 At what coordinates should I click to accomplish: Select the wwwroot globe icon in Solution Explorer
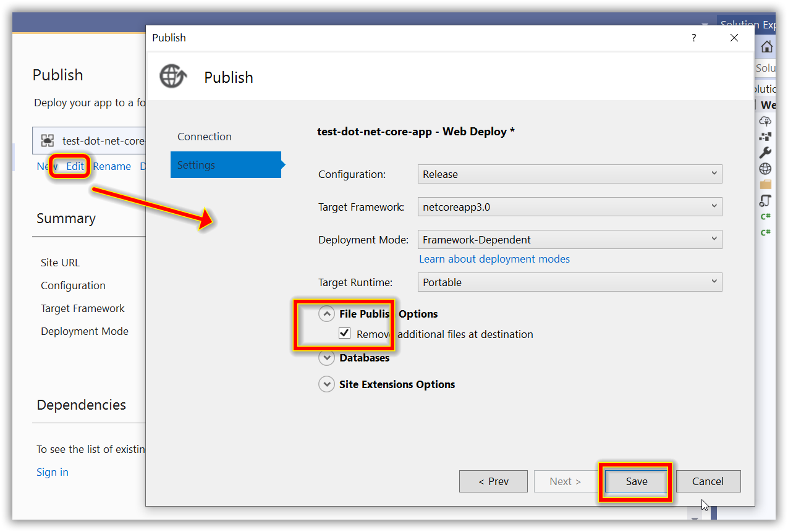766,169
